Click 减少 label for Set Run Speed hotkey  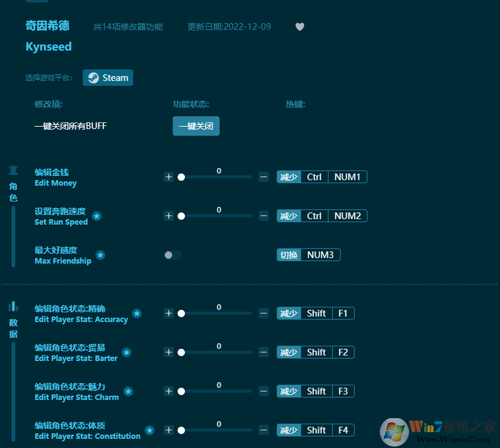(289, 215)
